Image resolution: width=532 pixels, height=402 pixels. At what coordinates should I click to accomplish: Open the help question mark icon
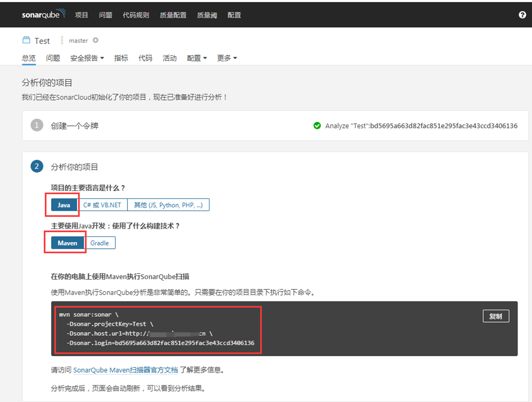pos(522,14)
